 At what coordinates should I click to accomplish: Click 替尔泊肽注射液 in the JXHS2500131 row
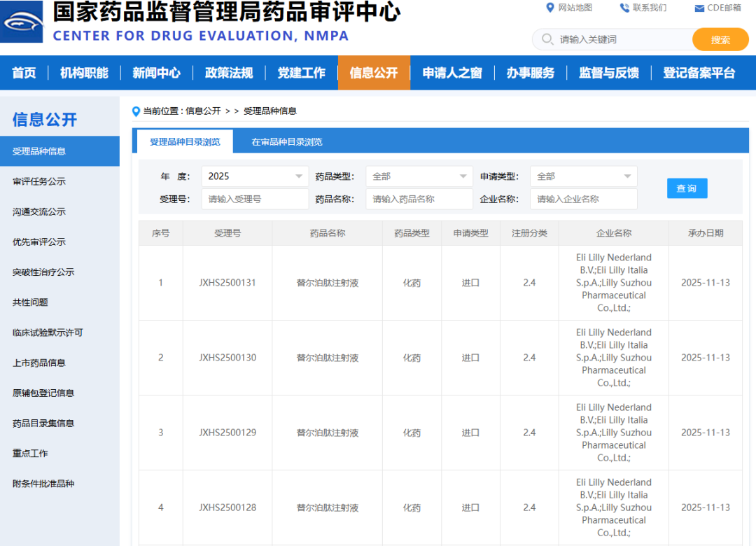[328, 283]
